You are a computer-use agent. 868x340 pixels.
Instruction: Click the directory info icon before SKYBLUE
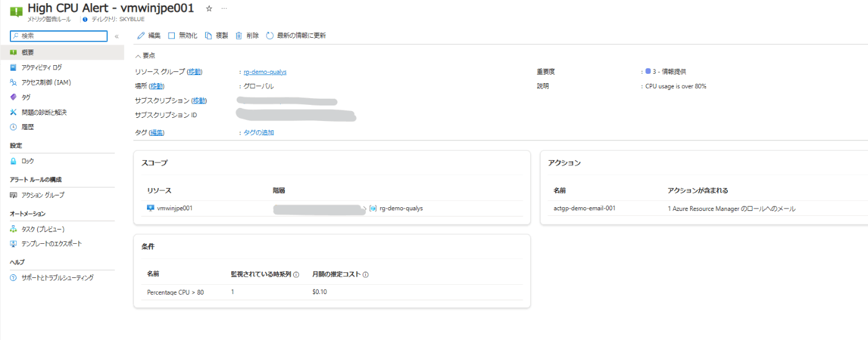[85, 19]
